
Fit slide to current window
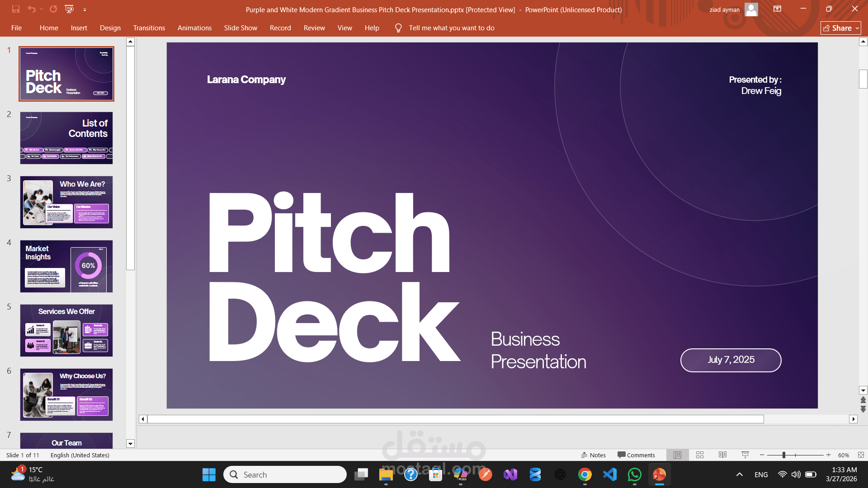(861, 455)
